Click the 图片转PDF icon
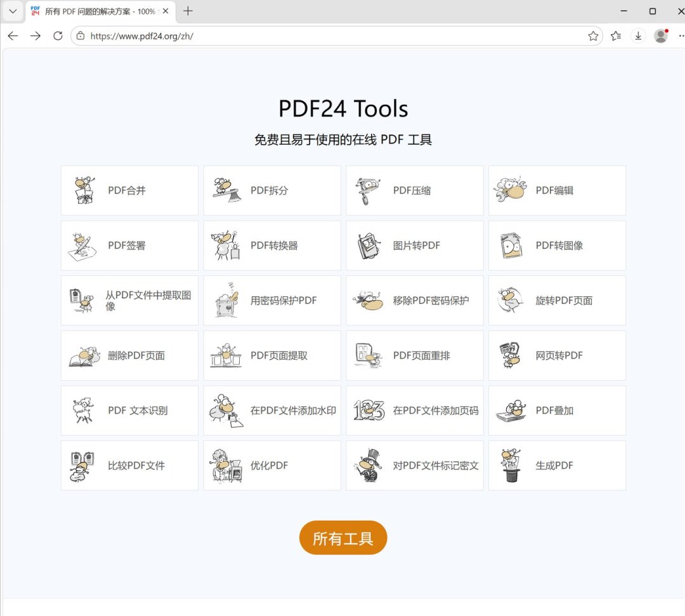The image size is (685, 616). 369,246
